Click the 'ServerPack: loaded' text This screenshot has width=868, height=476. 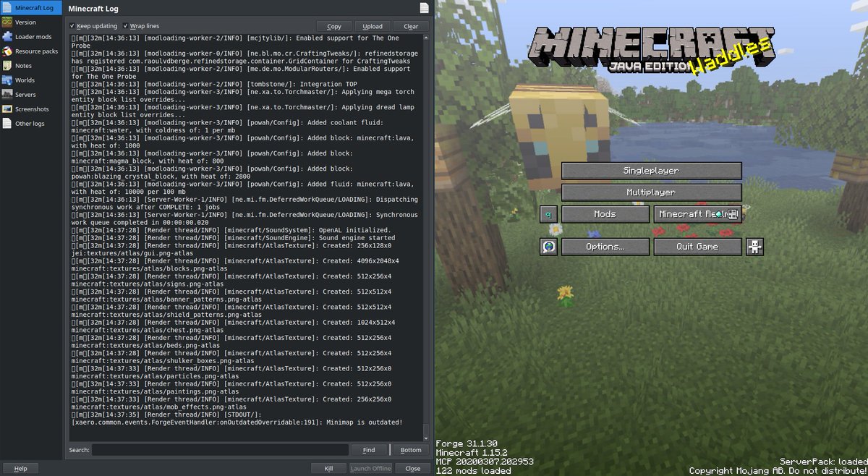click(823, 462)
